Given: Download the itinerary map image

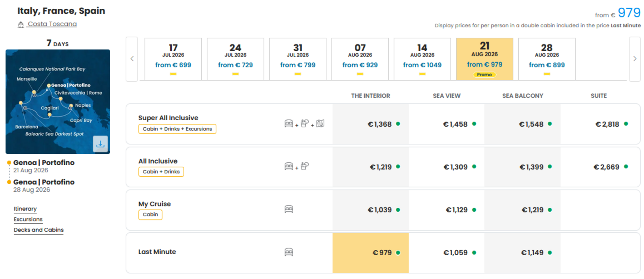Looking at the screenshot, I should click(x=101, y=144).
